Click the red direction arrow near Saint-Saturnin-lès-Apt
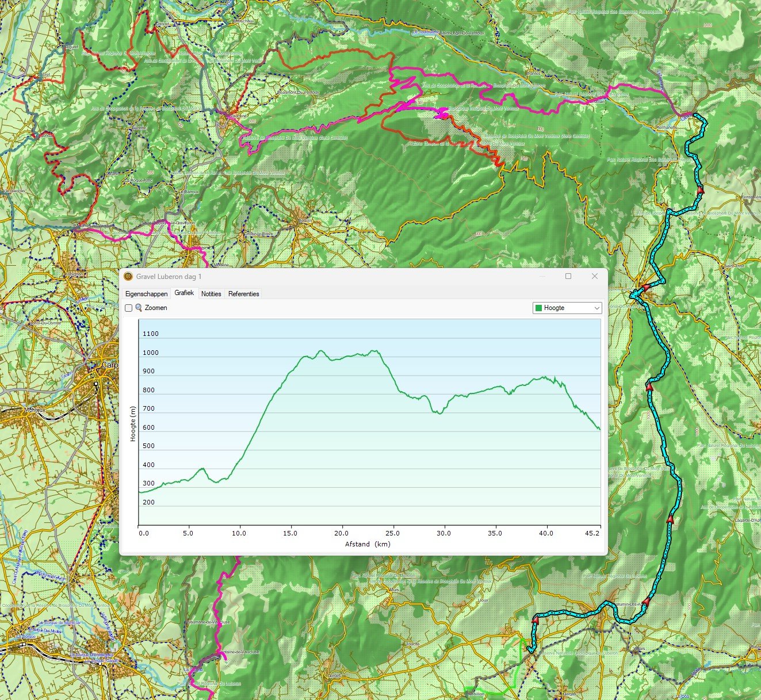The image size is (761, 700). (x=645, y=602)
